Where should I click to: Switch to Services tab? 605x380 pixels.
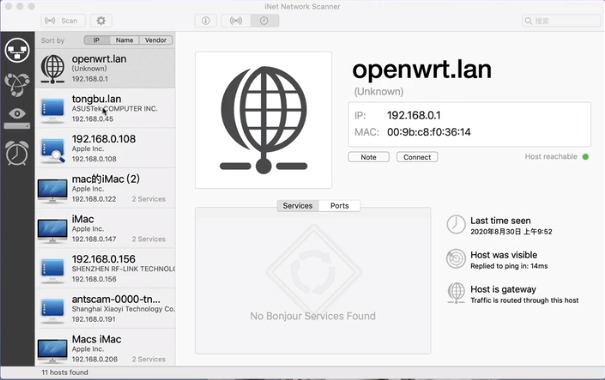click(x=297, y=206)
